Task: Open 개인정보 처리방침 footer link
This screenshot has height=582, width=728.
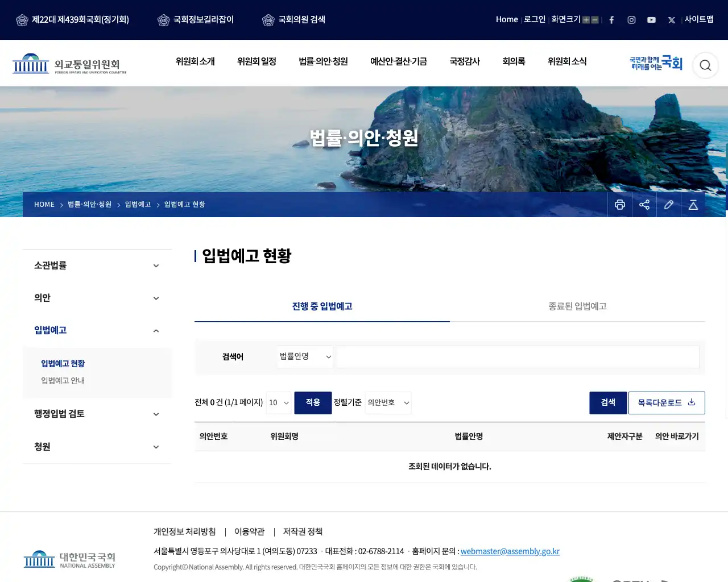Action: (x=184, y=531)
